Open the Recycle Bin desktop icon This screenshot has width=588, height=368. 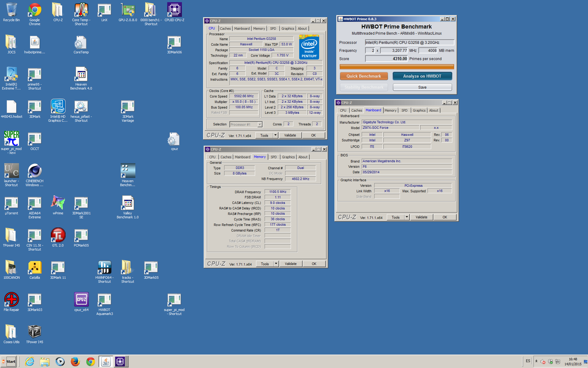pos(11,12)
